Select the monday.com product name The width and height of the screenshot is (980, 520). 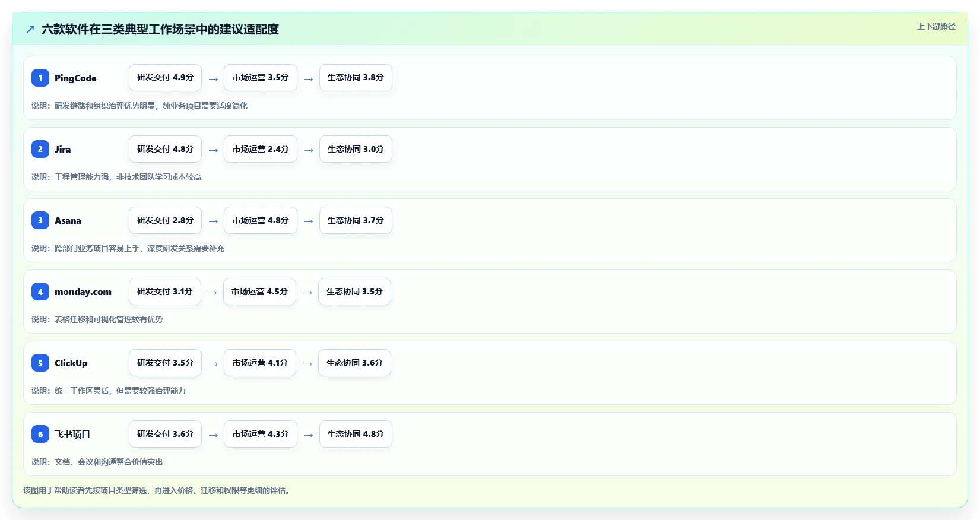point(83,291)
